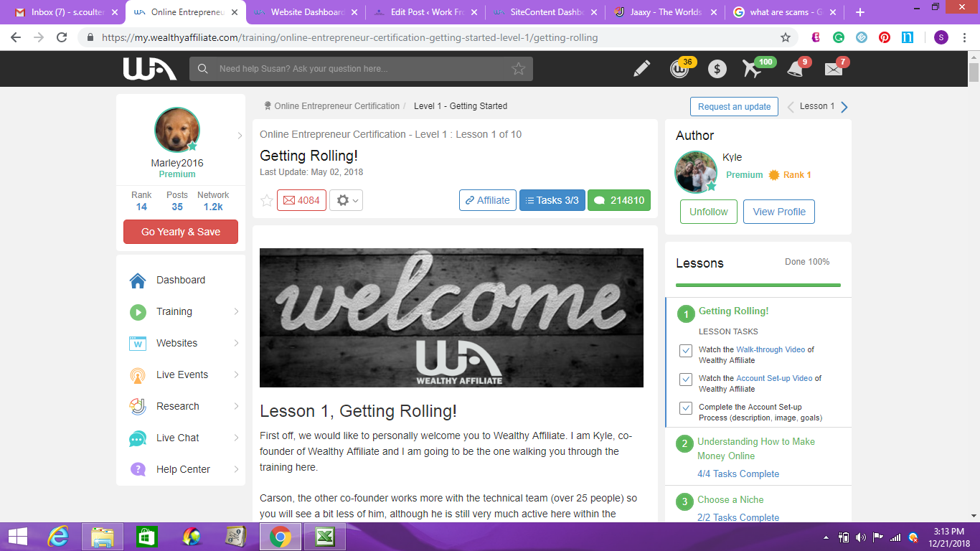Open the Walk-through Video link
980x551 pixels.
click(771, 349)
